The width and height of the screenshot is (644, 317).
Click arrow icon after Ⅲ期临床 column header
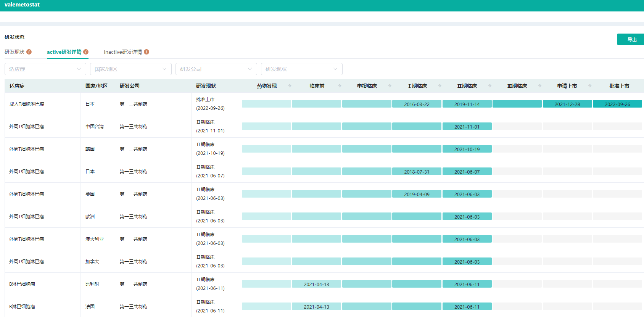pyautogui.click(x=540, y=86)
